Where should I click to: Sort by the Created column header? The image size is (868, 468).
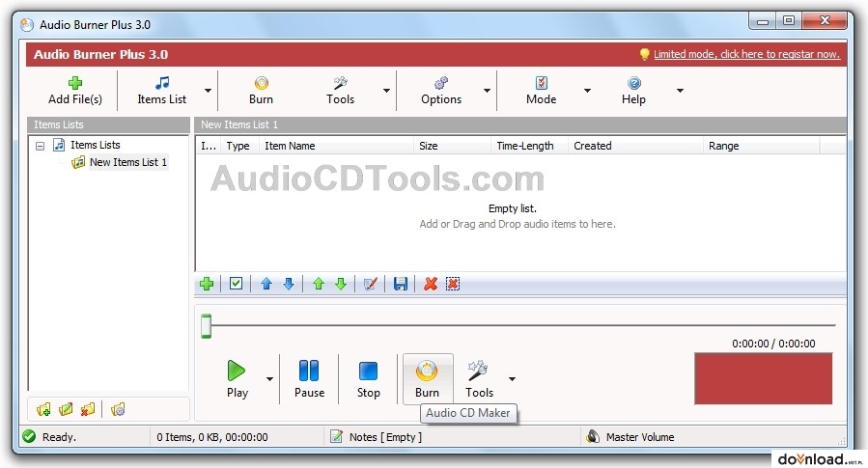635,146
